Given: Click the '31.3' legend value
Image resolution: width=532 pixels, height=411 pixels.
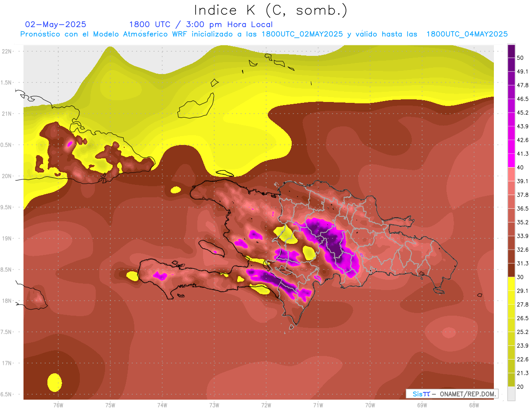Looking at the screenshot, I should 523,263.
